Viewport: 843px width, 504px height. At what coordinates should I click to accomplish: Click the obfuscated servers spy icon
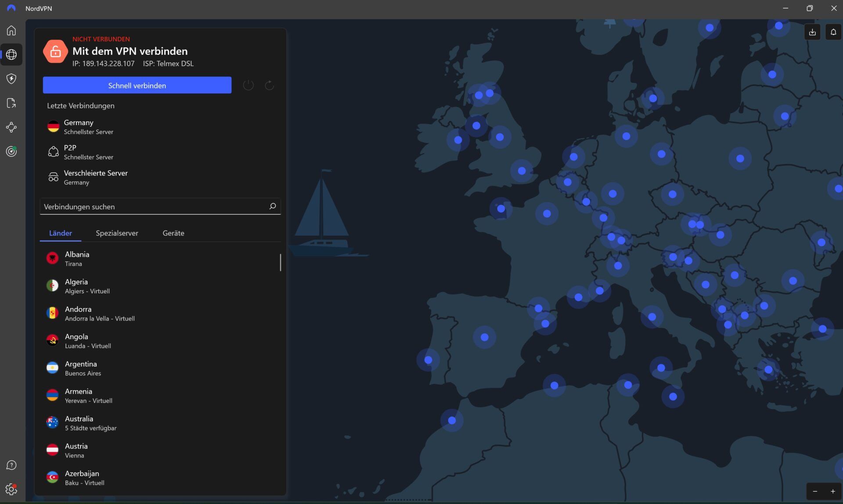point(53,177)
